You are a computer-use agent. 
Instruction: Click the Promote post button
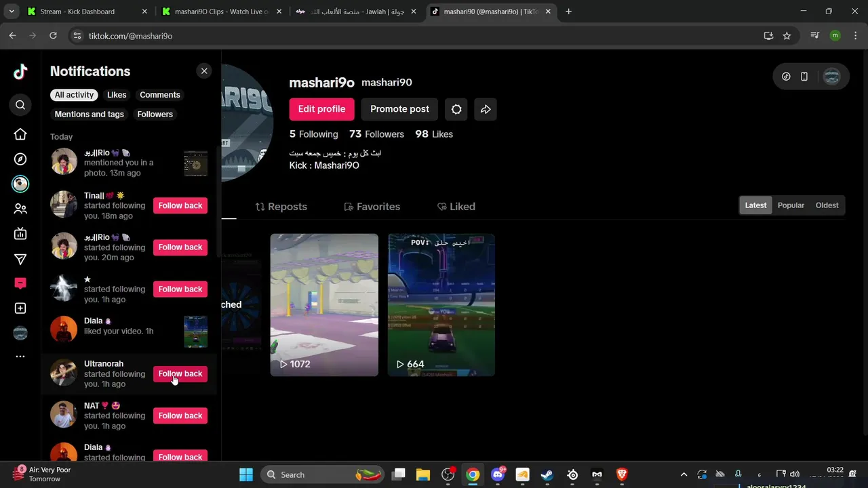(399, 109)
